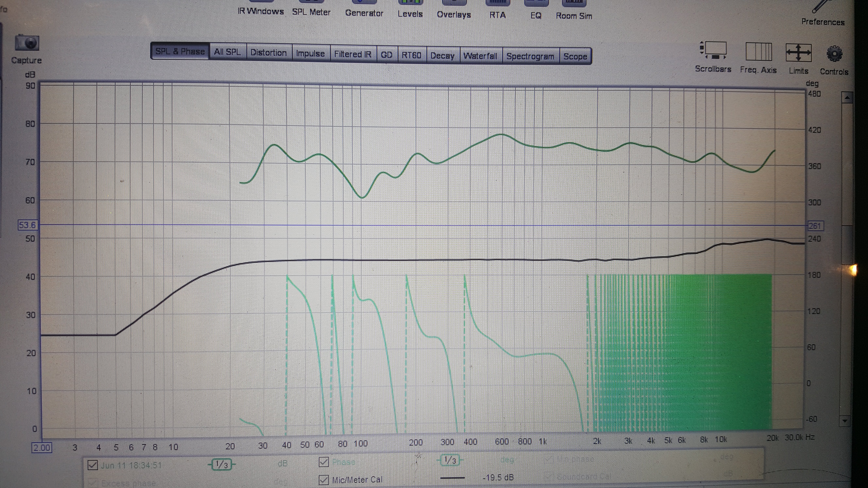Open the Overlays window
This screenshot has width=868, height=488.
pos(454,10)
